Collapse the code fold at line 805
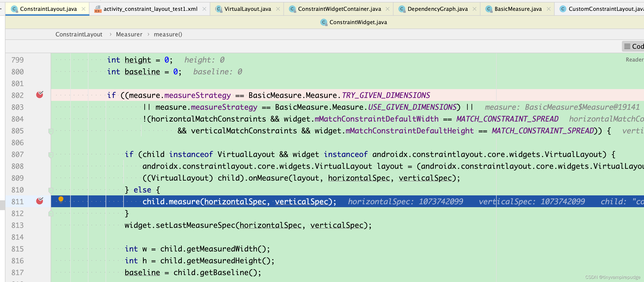 [x=51, y=131]
